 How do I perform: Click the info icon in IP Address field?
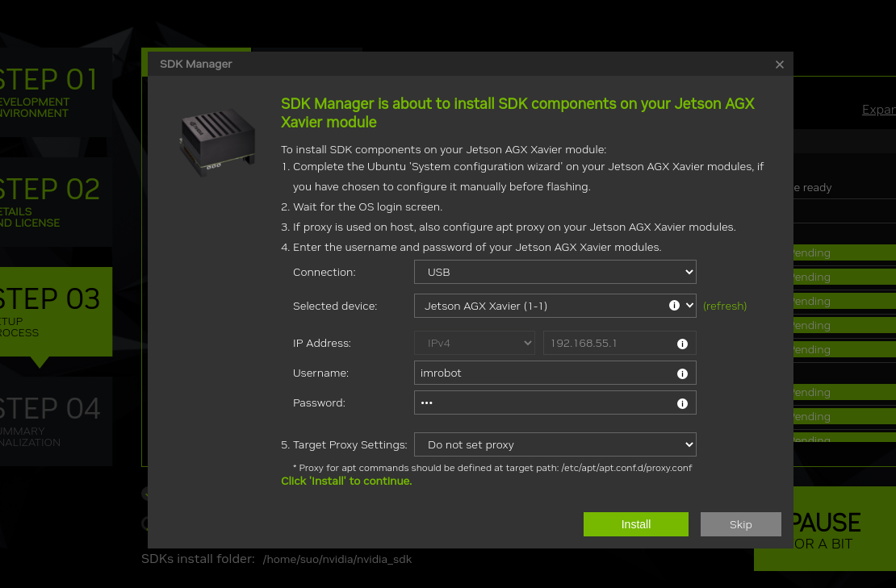pyautogui.click(x=682, y=344)
